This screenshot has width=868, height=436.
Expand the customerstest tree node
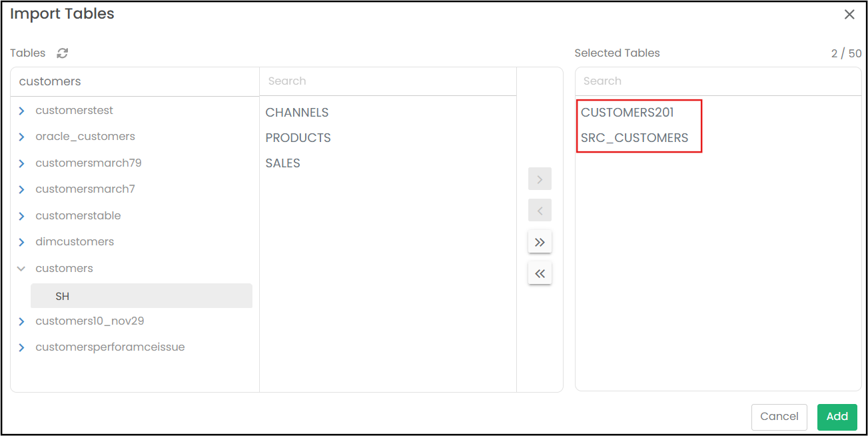click(21, 111)
